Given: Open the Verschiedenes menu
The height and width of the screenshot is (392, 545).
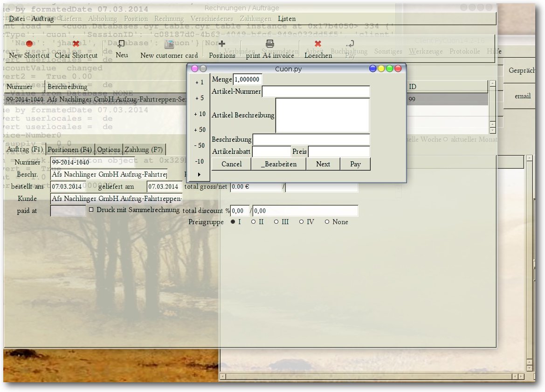Looking at the screenshot, I should coord(212,19).
